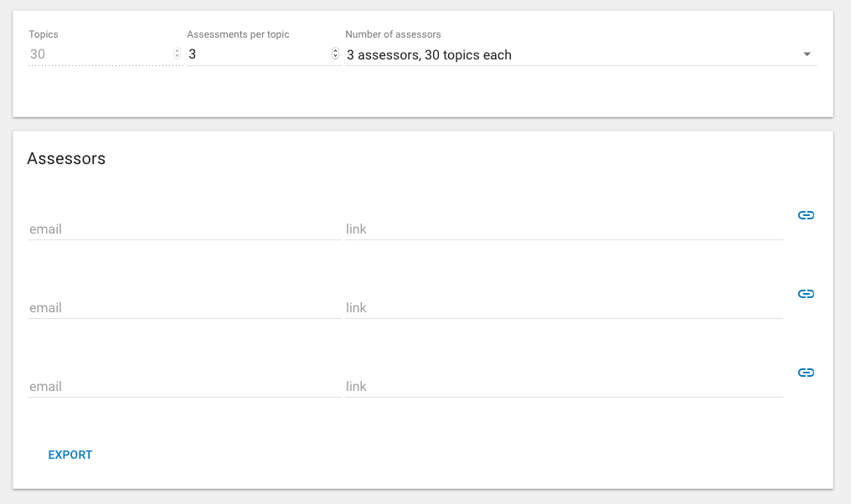The image size is (851, 504).
Task: Click the 'Number of assessors' label
Action: pyautogui.click(x=393, y=34)
